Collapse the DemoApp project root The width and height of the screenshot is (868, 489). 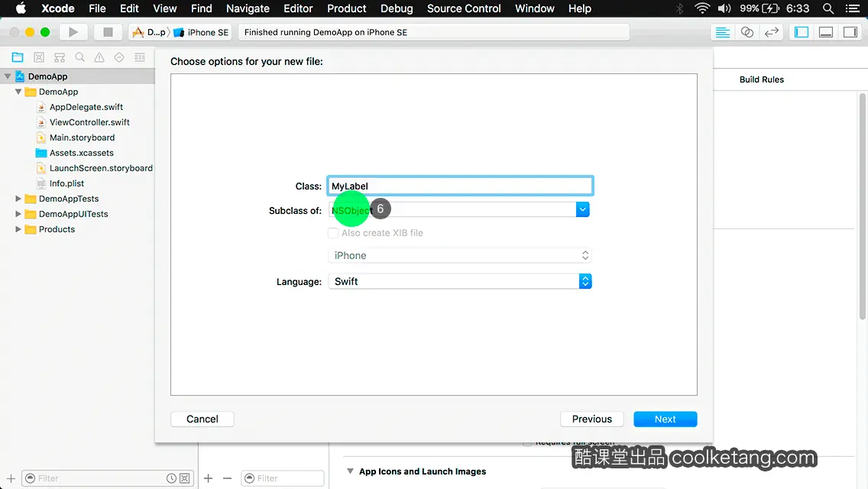pos(8,76)
